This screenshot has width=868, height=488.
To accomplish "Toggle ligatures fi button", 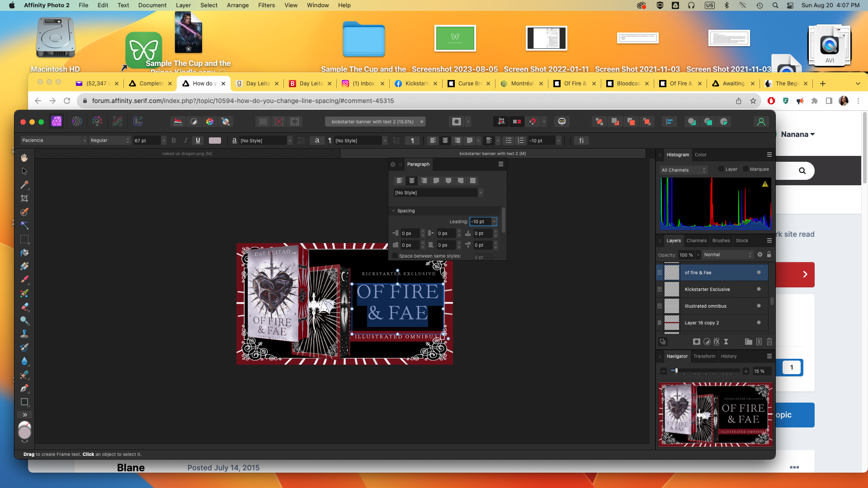I will point(581,141).
